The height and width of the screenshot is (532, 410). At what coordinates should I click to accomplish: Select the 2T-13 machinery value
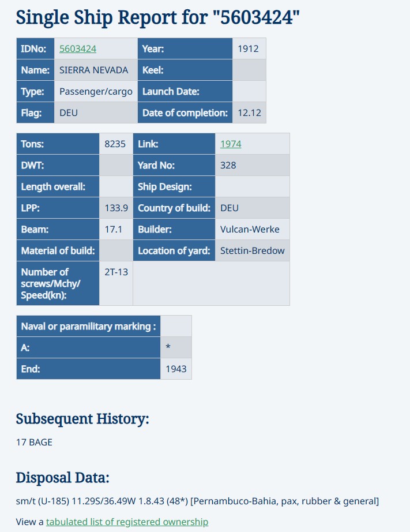[116, 283]
